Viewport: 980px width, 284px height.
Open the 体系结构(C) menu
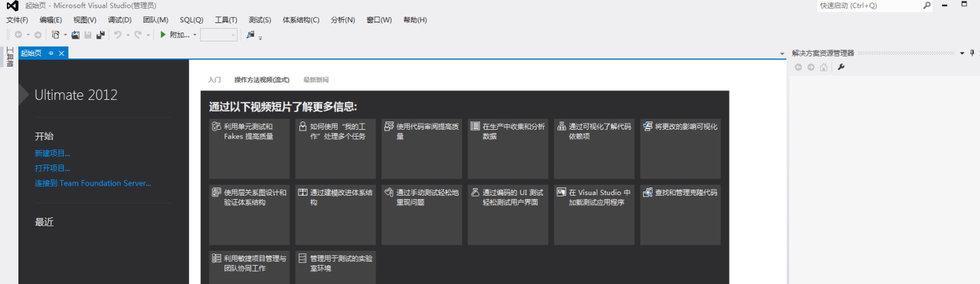[301, 20]
